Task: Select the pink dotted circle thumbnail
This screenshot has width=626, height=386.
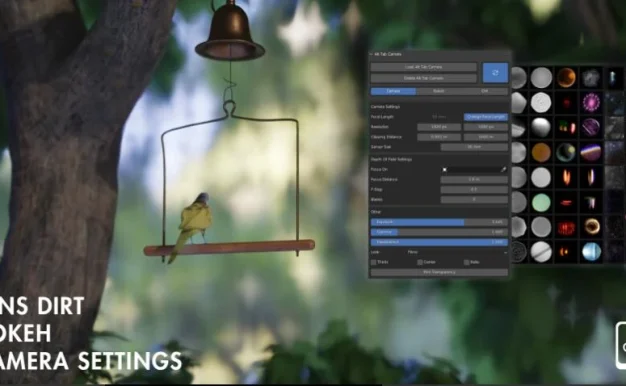Action: (591, 103)
